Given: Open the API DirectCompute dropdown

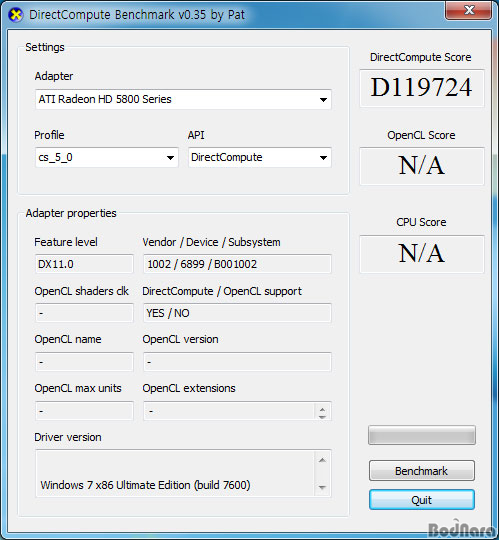Looking at the screenshot, I should tap(260, 158).
